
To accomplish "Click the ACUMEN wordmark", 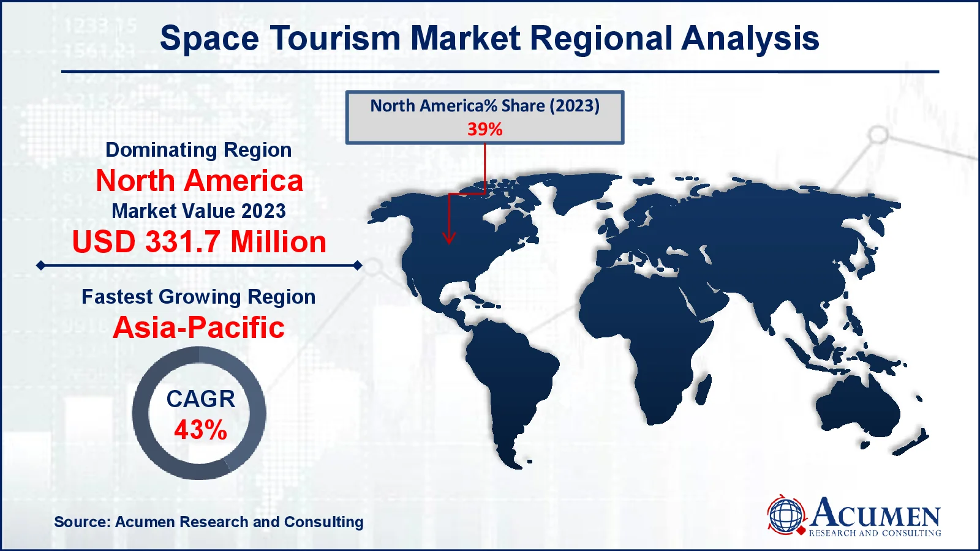I will tap(875, 512).
